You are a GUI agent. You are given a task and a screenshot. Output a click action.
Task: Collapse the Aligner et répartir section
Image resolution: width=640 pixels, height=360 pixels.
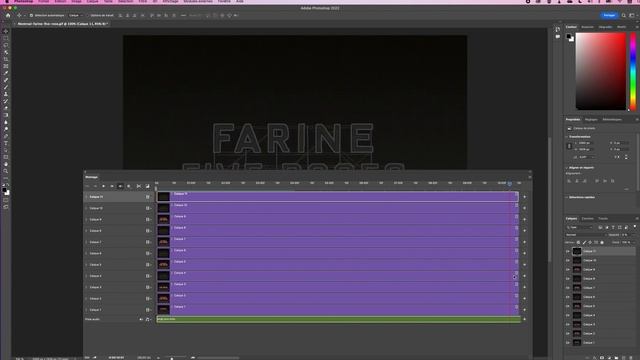567,168
